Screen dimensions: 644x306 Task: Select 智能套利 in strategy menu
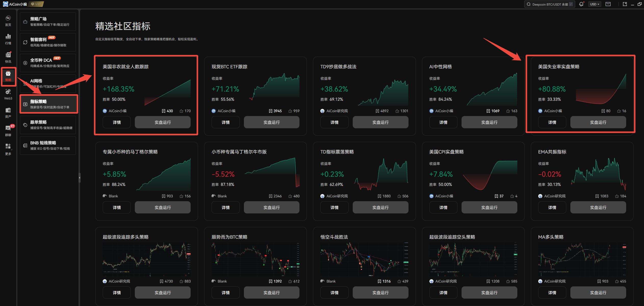(x=48, y=42)
